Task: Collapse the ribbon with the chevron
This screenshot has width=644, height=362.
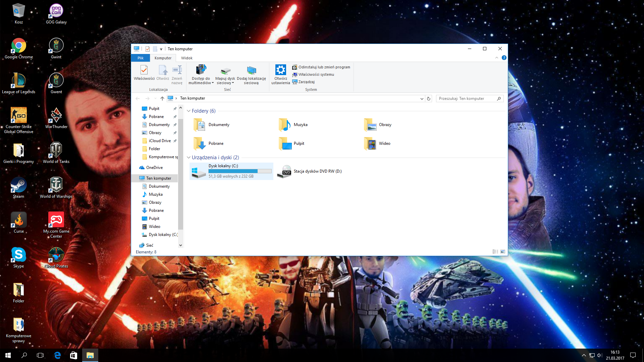Action: pyautogui.click(x=497, y=58)
